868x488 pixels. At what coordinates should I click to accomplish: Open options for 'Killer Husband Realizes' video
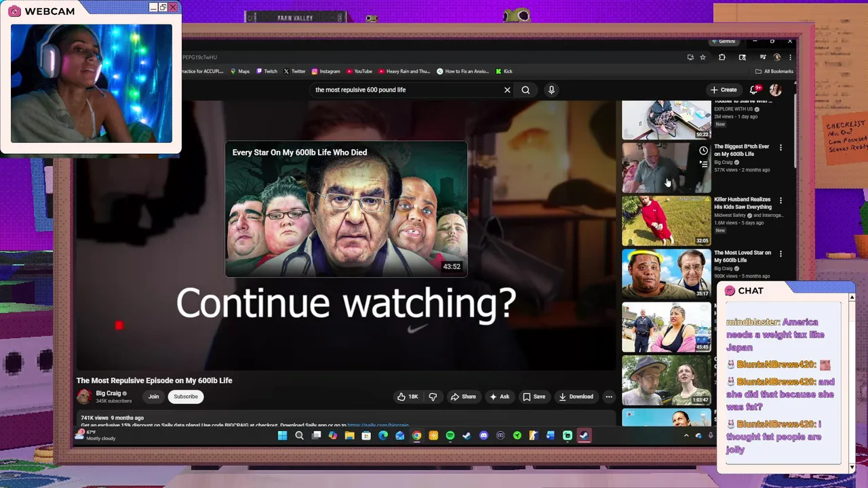pyautogui.click(x=781, y=201)
